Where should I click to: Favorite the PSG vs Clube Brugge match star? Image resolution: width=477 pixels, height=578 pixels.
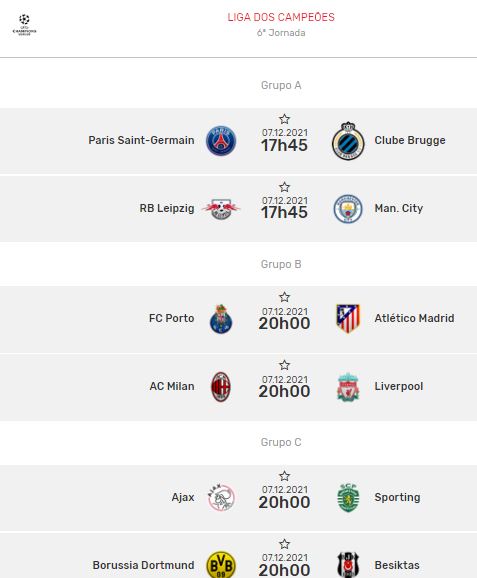click(x=284, y=119)
